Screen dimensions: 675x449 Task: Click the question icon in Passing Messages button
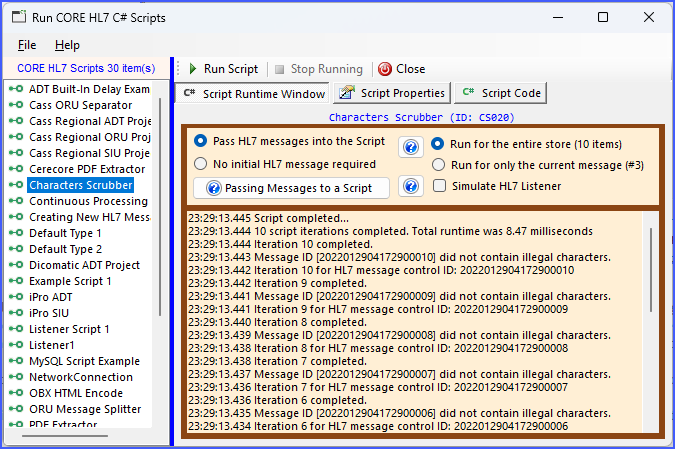214,188
